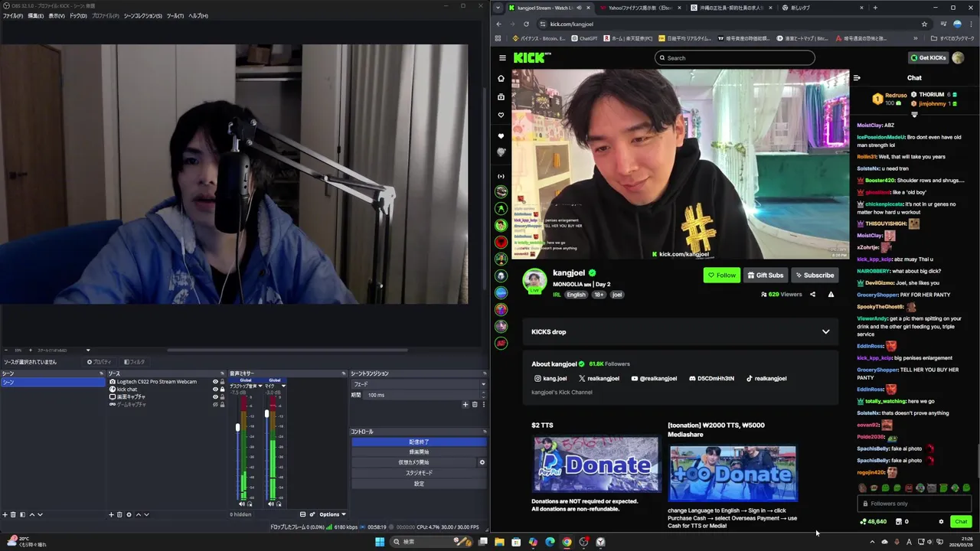Share the stream with share icon
This screenshot has width=980, height=551.
pos(813,294)
